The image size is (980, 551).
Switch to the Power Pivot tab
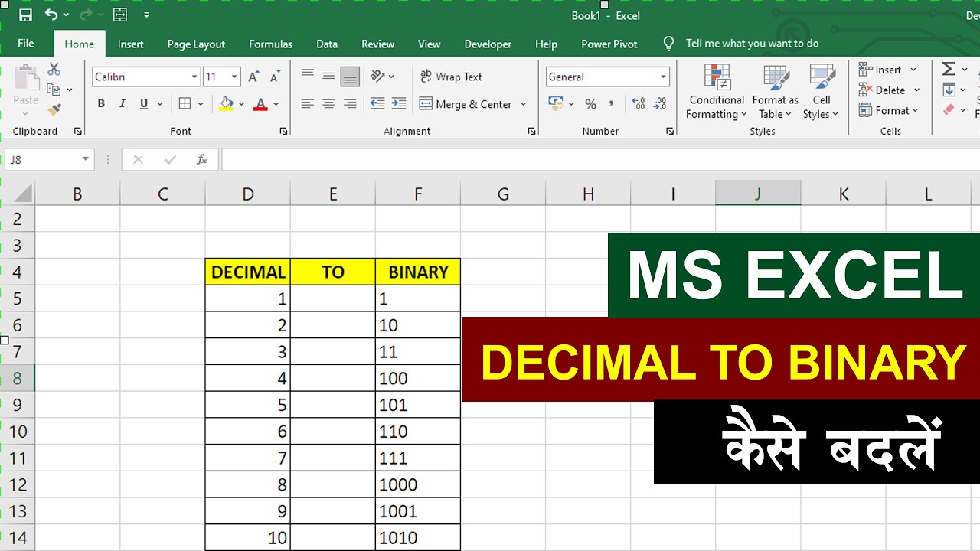609,44
